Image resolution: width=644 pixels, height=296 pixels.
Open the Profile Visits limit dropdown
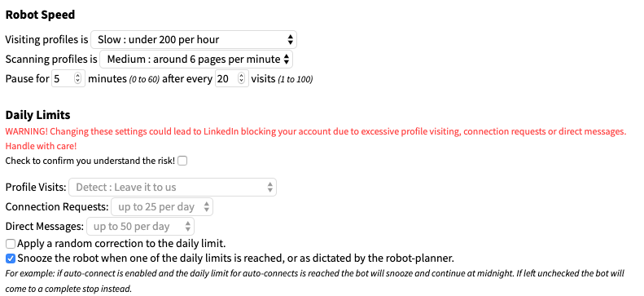click(173, 187)
